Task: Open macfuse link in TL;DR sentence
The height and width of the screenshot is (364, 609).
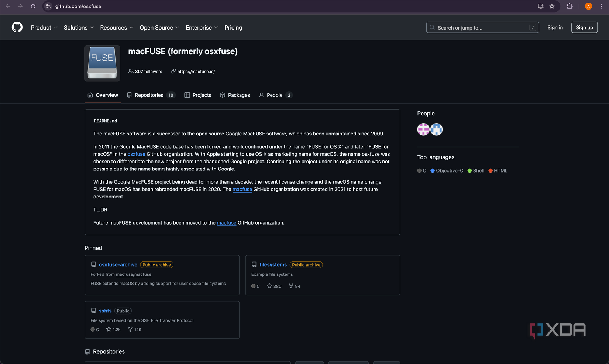Action: 227,223
